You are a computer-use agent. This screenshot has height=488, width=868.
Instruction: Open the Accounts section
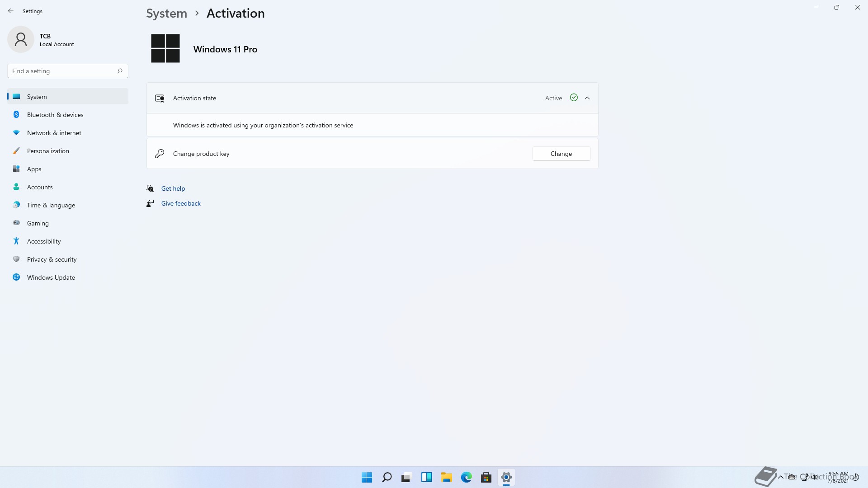(x=68, y=187)
